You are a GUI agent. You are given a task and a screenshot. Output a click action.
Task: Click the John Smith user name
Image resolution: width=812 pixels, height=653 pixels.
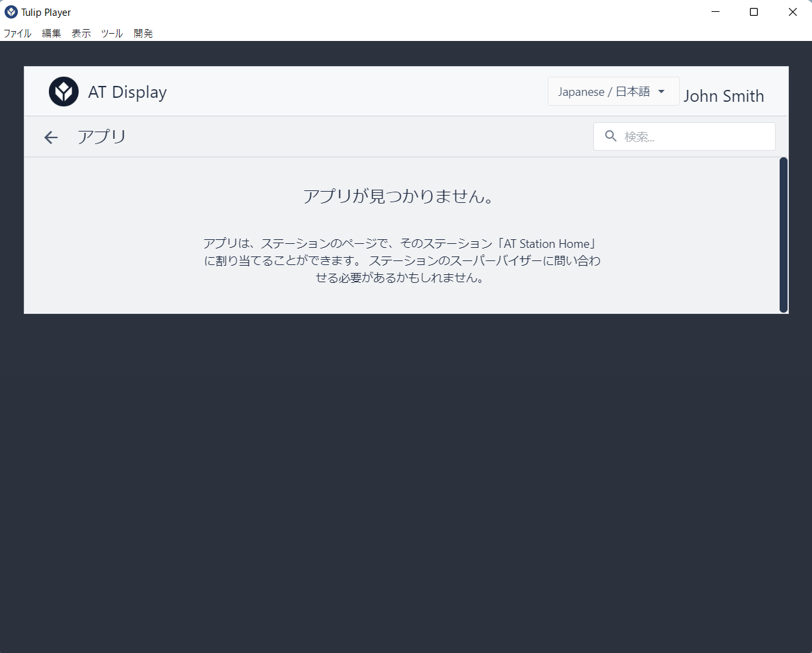723,96
